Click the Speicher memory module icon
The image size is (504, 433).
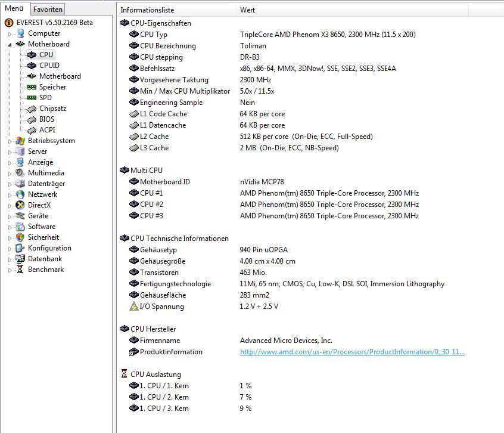pos(32,87)
